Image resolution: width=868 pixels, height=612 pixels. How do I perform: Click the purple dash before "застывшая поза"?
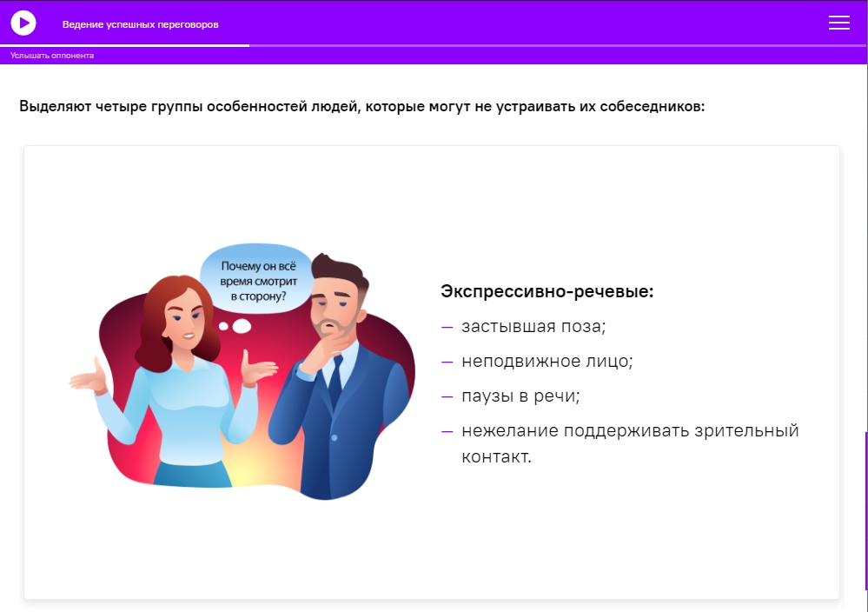click(x=447, y=327)
